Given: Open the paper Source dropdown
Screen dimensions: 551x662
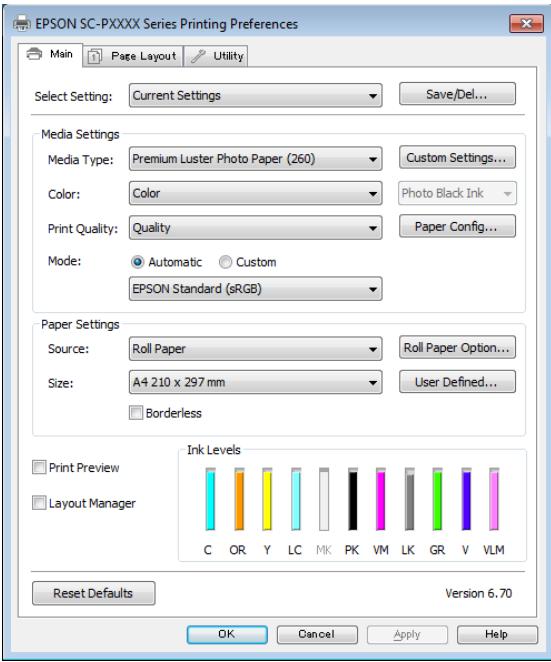Looking at the screenshot, I should click(255, 349).
